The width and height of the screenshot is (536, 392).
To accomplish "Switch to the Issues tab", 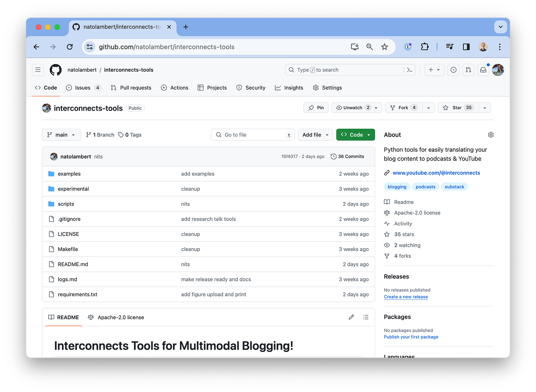I will click(x=84, y=88).
